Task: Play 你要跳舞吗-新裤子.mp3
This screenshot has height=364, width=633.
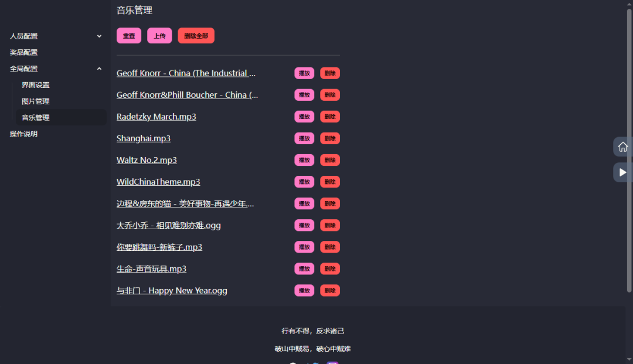Action: 304,247
